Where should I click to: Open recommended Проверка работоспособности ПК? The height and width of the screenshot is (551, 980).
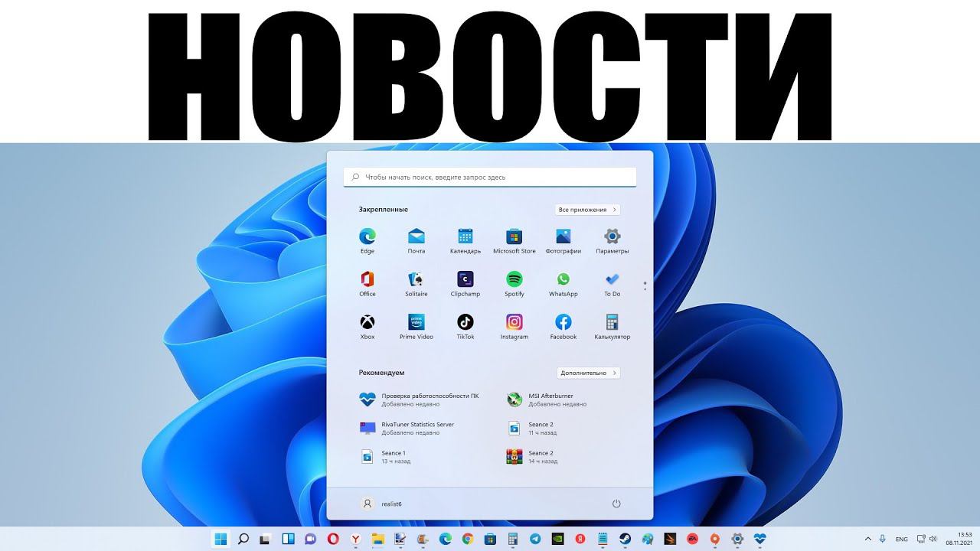(x=420, y=399)
